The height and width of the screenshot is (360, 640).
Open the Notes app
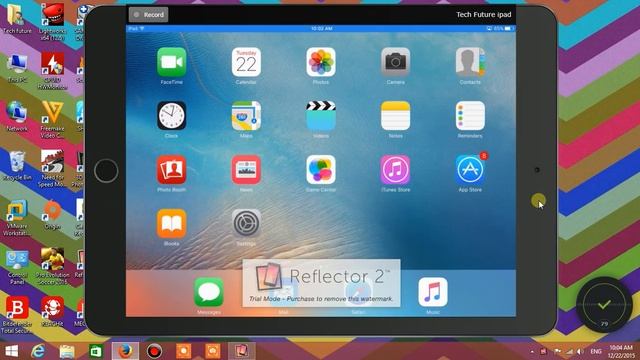tap(396, 116)
